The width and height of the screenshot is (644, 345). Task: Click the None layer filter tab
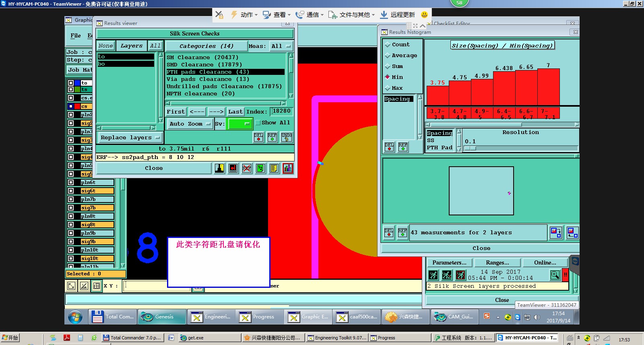click(106, 46)
